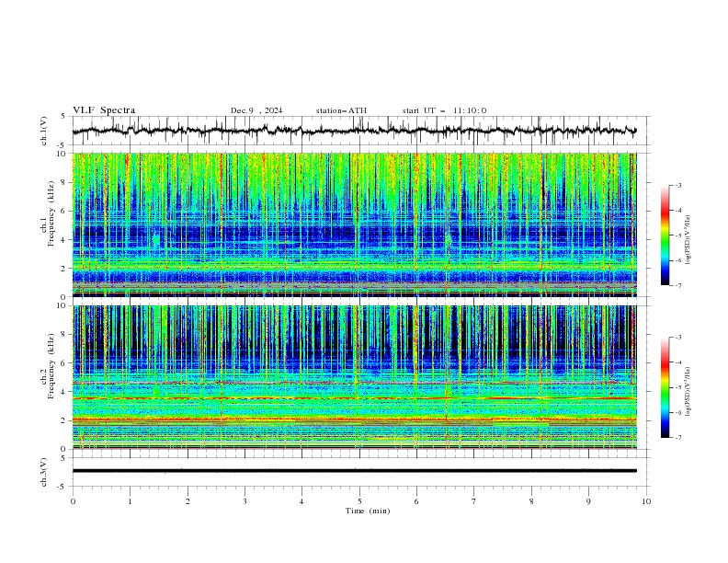Select the "start UT = 11:10:0" text
The width and height of the screenshot is (728, 563).
pyautogui.click(x=444, y=110)
